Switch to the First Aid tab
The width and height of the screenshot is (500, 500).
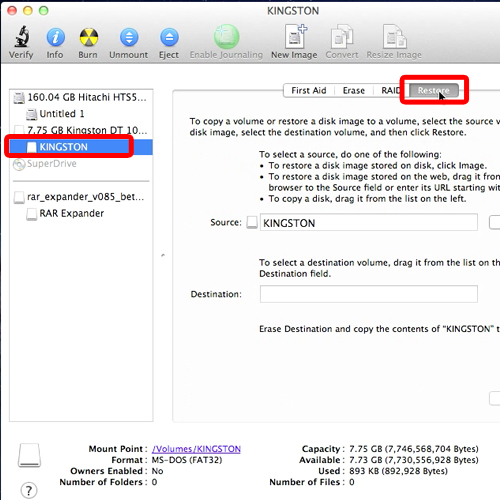pyautogui.click(x=309, y=90)
